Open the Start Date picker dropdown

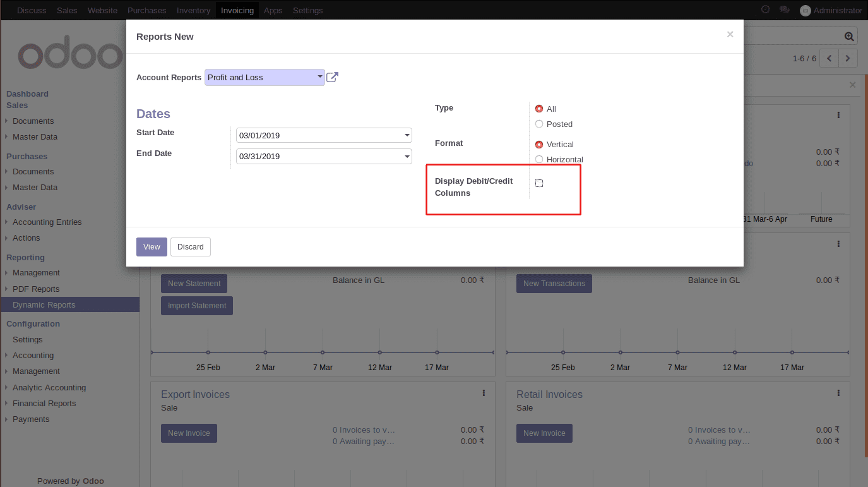407,135
